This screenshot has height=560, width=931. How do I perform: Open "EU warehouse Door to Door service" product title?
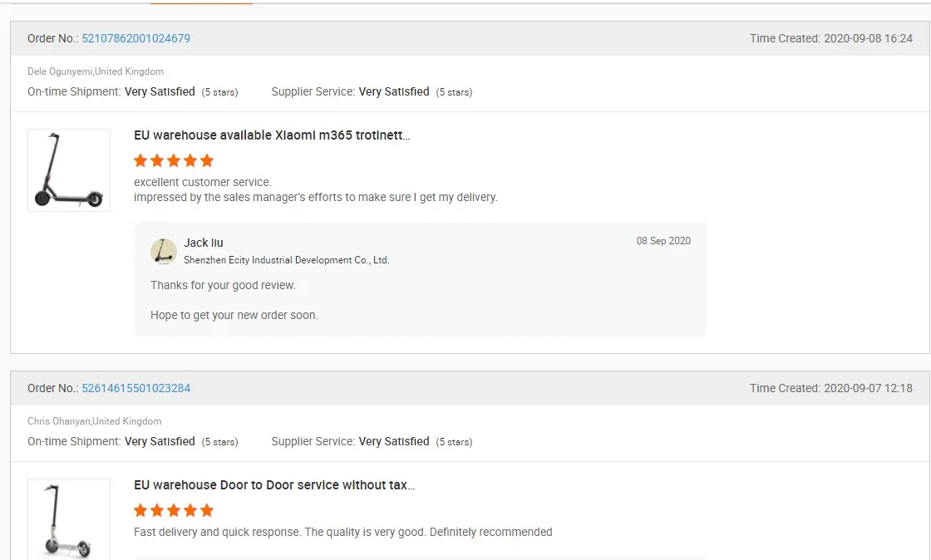point(274,485)
